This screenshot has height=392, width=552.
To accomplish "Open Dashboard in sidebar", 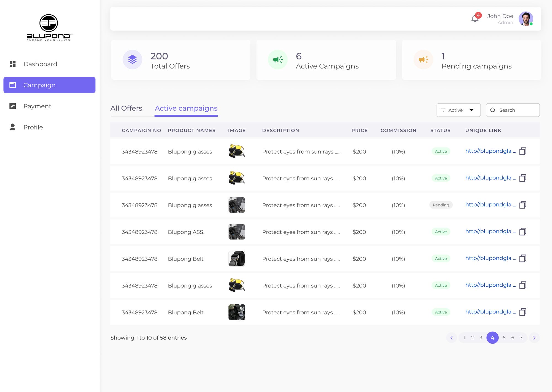I will pyautogui.click(x=40, y=64).
